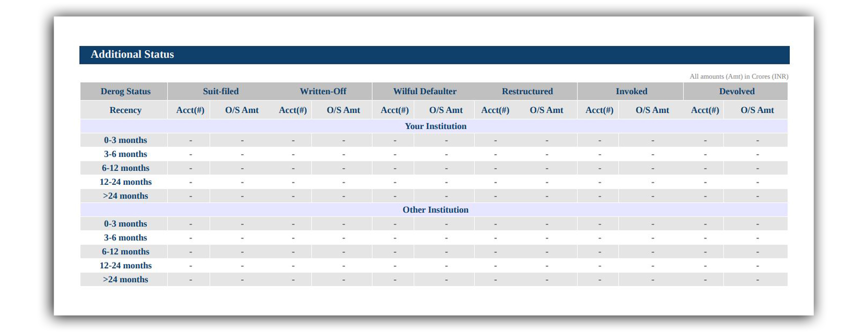Click the Acct(#) sub-header under Invoked
The width and height of the screenshot is (868, 332).
(599, 110)
